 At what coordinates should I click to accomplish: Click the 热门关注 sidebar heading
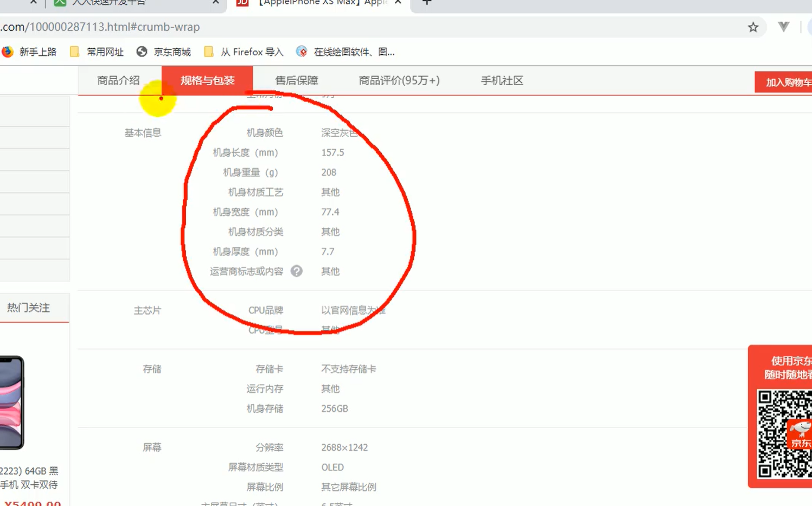coord(28,308)
